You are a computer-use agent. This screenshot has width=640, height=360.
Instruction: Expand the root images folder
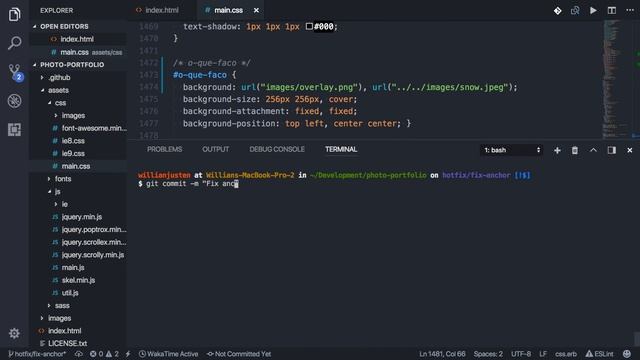click(x=60, y=318)
